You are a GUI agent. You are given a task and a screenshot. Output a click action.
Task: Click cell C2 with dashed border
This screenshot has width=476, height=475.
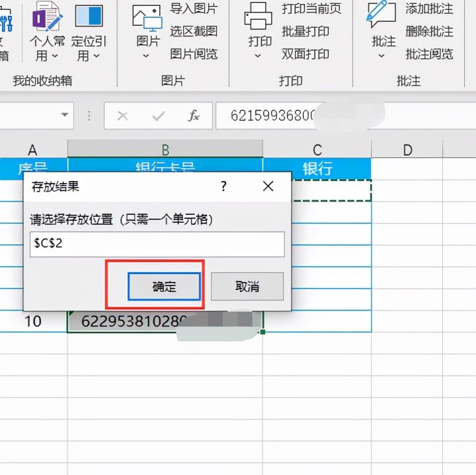(331, 190)
